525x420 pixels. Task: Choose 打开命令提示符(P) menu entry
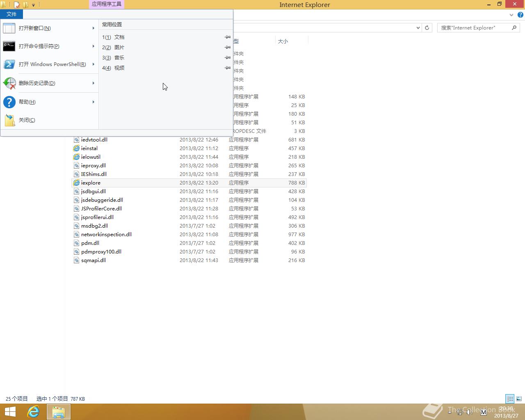coord(50,46)
